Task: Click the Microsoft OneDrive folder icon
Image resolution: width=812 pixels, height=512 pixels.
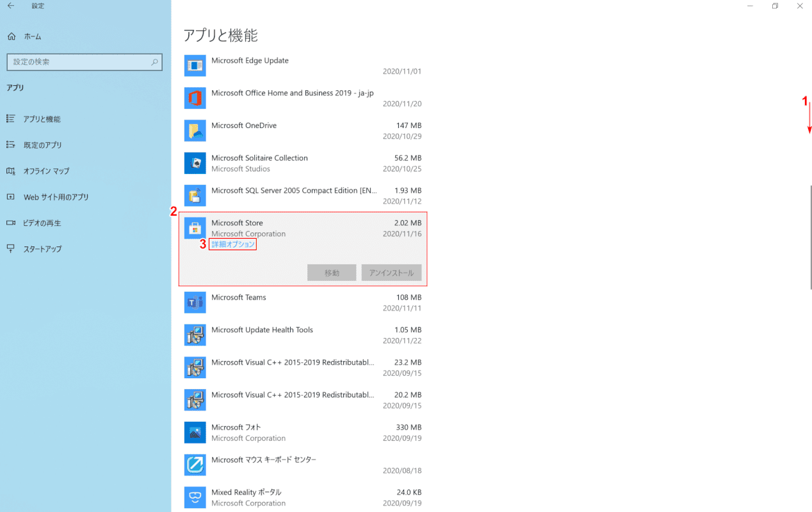Action: [x=195, y=131]
